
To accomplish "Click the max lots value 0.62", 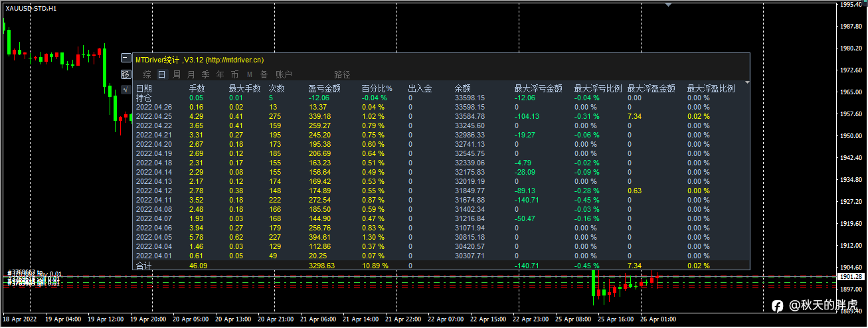I will 236,237.
